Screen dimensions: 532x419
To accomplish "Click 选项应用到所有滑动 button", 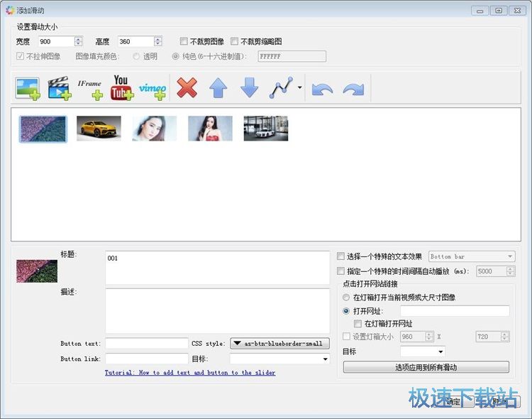I will (x=426, y=367).
